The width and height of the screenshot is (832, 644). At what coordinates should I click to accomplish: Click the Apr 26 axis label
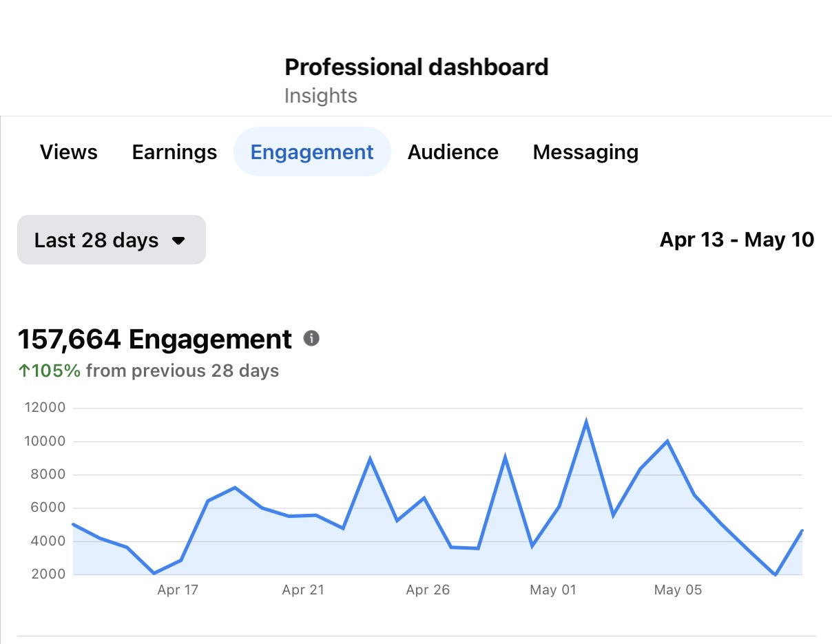coord(428,590)
